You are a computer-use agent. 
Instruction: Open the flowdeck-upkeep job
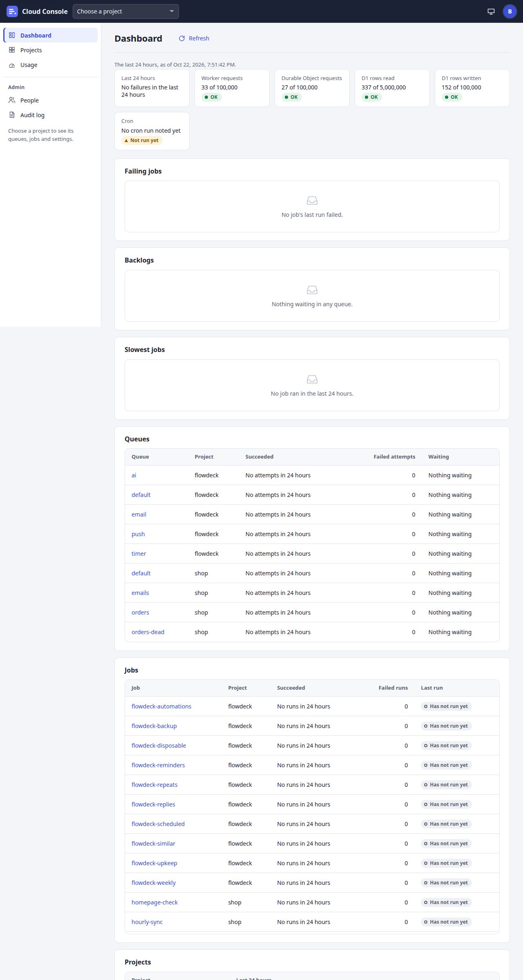tap(154, 863)
